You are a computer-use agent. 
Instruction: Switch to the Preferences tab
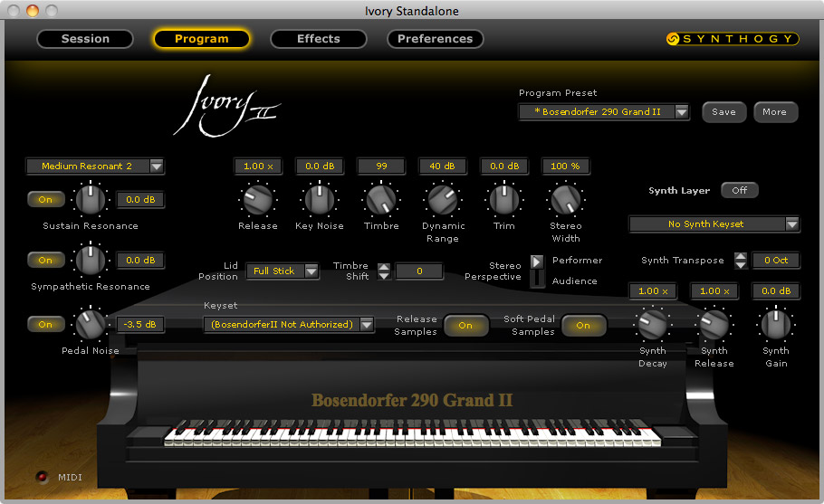(x=436, y=39)
